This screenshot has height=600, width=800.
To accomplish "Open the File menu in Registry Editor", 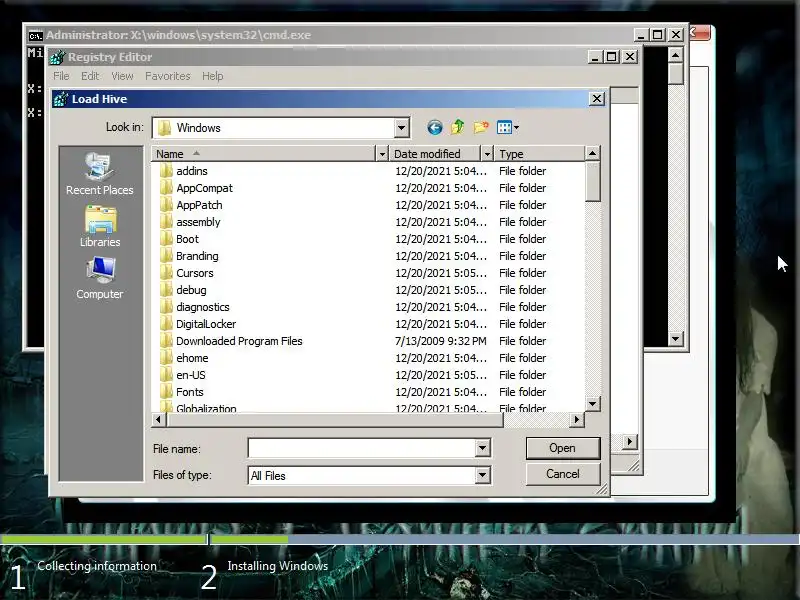I will [x=61, y=76].
